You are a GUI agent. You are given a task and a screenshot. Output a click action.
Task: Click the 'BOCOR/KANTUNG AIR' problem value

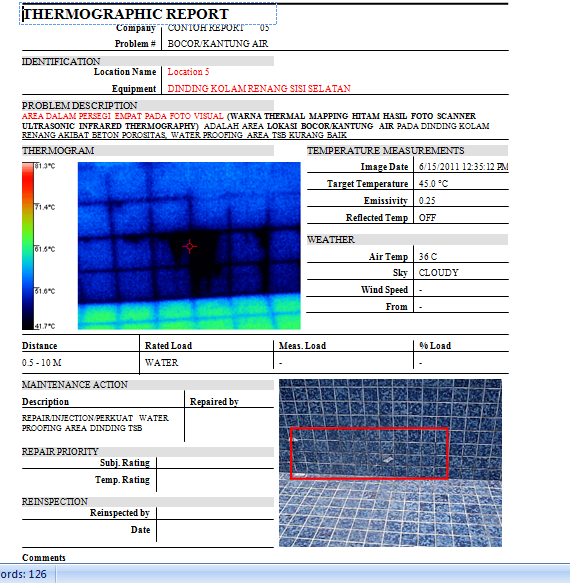[x=218, y=44]
